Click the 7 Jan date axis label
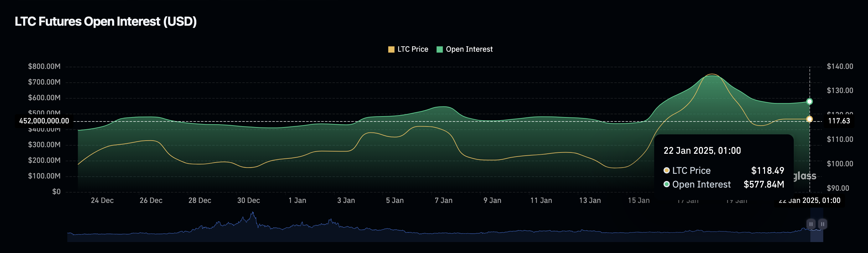The height and width of the screenshot is (253, 868). pyautogui.click(x=443, y=200)
